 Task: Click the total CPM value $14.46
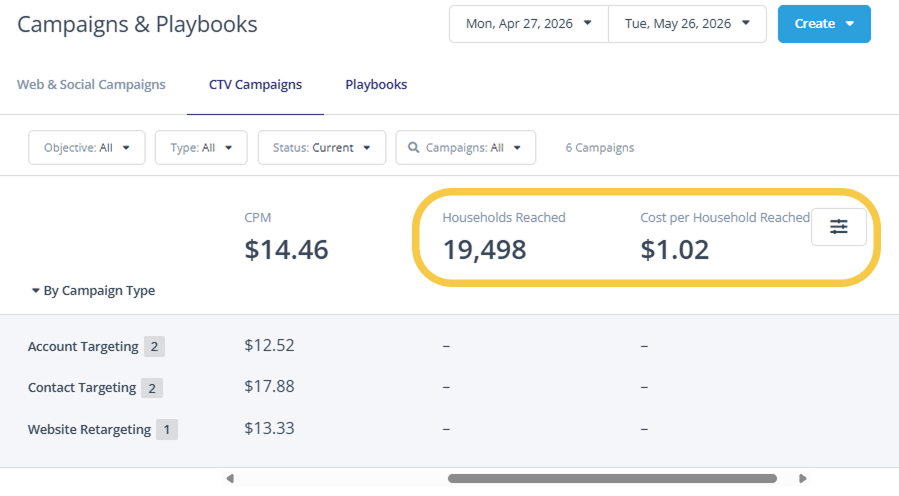[286, 249]
